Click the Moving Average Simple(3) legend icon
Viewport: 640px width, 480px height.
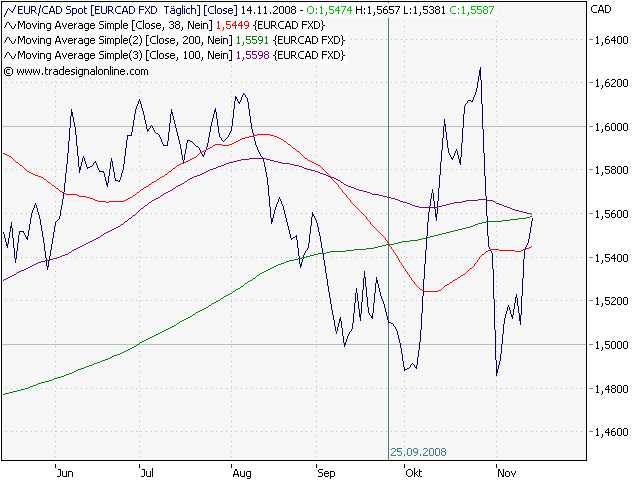click(10, 56)
